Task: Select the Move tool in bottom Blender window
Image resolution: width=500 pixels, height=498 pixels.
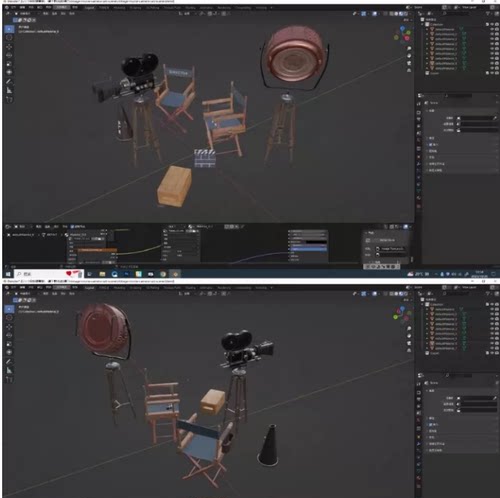Action: [x=9, y=327]
